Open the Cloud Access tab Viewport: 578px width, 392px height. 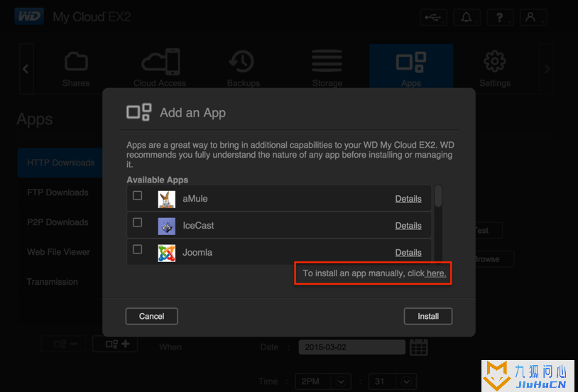(160, 69)
